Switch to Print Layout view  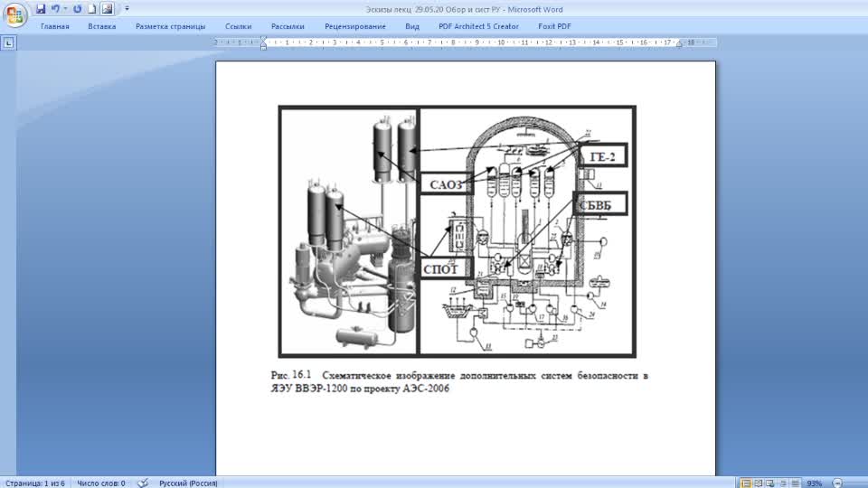click(746, 483)
